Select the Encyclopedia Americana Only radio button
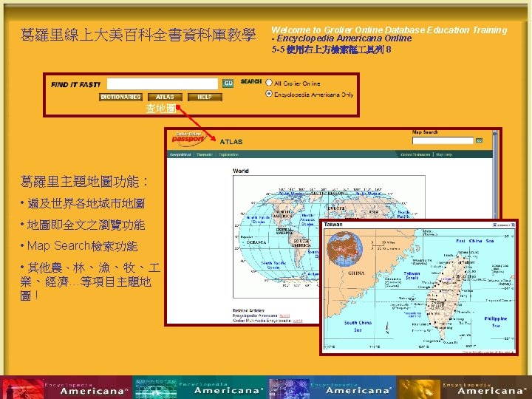The image size is (532, 399). [269, 94]
